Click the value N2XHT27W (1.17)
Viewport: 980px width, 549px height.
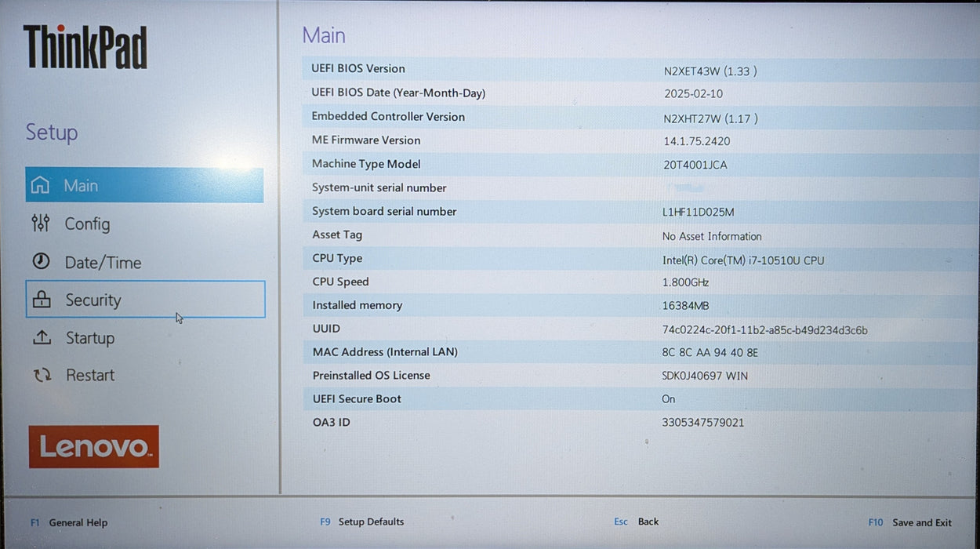[710, 118]
